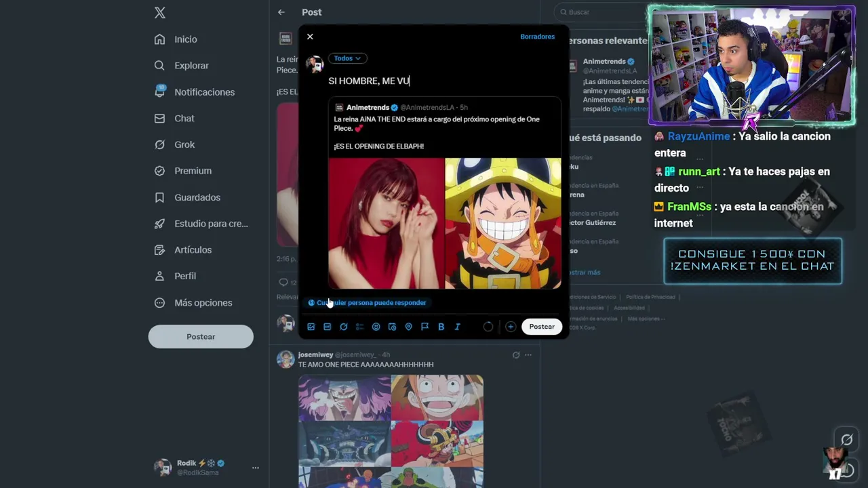Open 'Cualquier persona puede responder' reply settings
The height and width of the screenshot is (488, 868).
click(x=367, y=303)
